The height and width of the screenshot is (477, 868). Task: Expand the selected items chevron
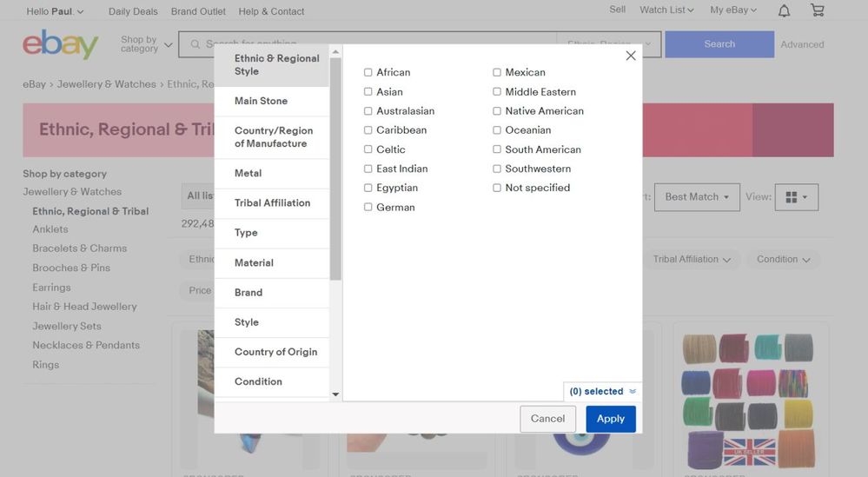pyautogui.click(x=633, y=392)
